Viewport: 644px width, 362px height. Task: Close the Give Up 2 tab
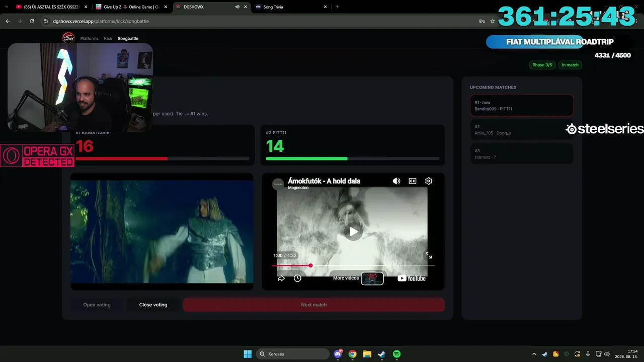pyautogui.click(x=166, y=7)
